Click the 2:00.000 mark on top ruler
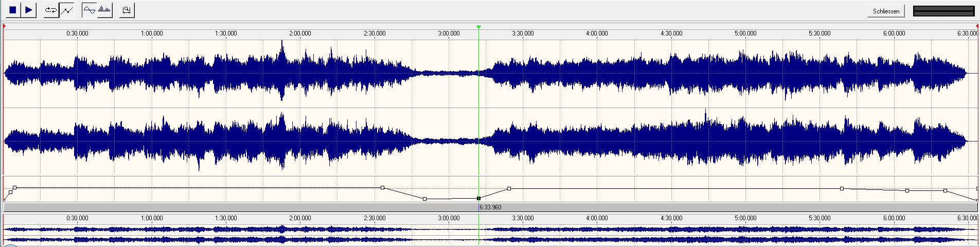Image resolution: width=980 pixels, height=247 pixels. [300, 33]
